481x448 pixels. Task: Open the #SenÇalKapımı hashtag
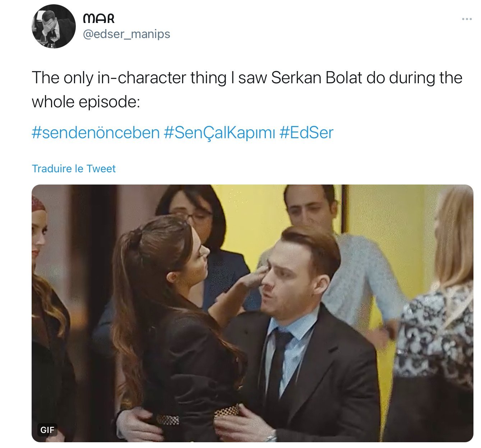coord(219,132)
